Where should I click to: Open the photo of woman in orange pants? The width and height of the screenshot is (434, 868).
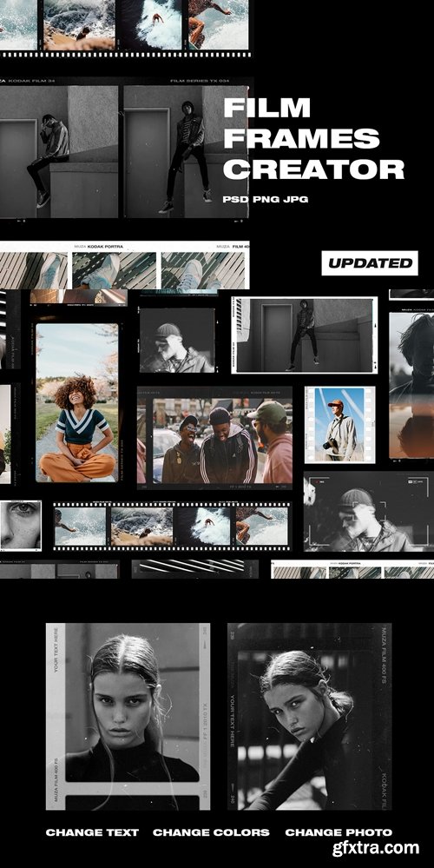77,402
